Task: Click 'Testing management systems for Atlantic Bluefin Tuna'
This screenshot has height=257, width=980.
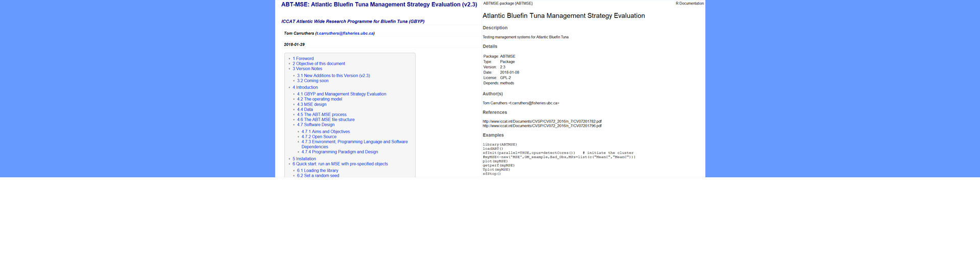Action: coord(526,37)
